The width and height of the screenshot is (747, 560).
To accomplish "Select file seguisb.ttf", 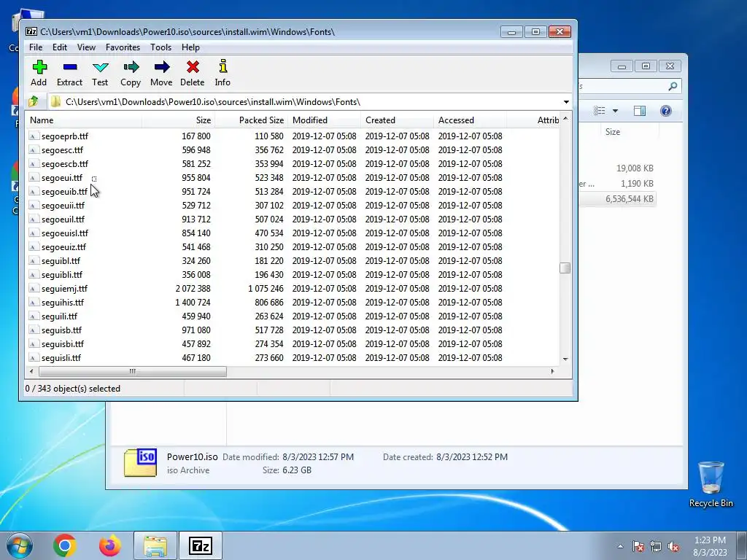I will (61, 330).
